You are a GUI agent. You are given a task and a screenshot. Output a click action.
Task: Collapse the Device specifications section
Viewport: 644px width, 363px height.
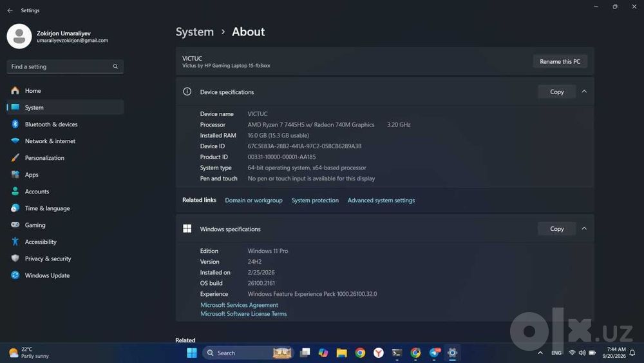pyautogui.click(x=584, y=92)
